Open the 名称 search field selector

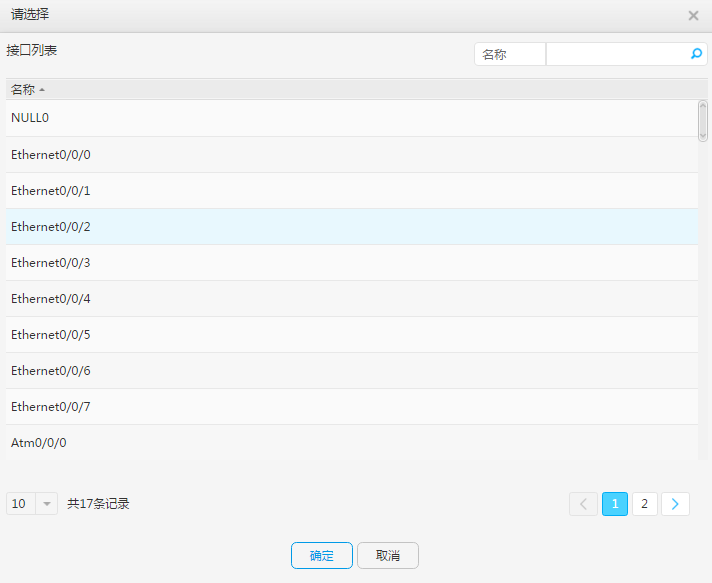(x=509, y=54)
